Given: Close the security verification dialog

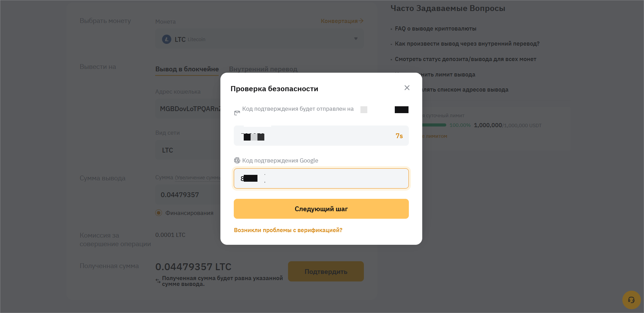Looking at the screenshot, I should coord(407,88).
